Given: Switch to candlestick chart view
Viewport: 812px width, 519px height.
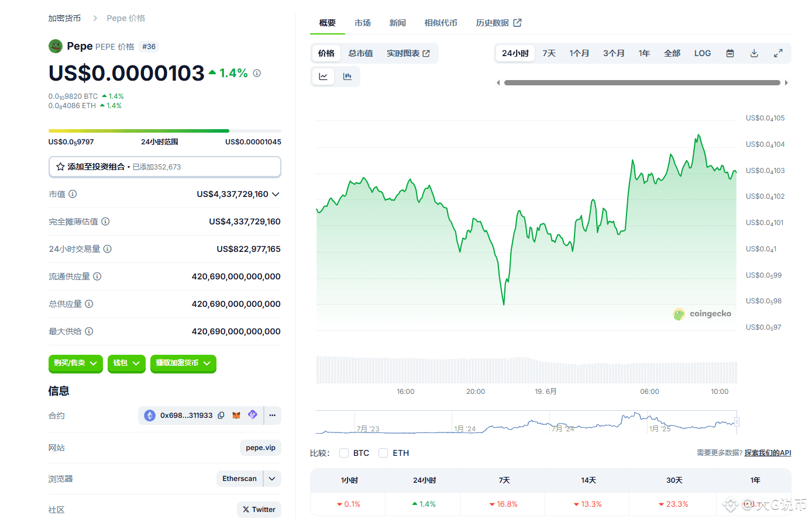Looking at the screenshot, I should pos(347,77).
